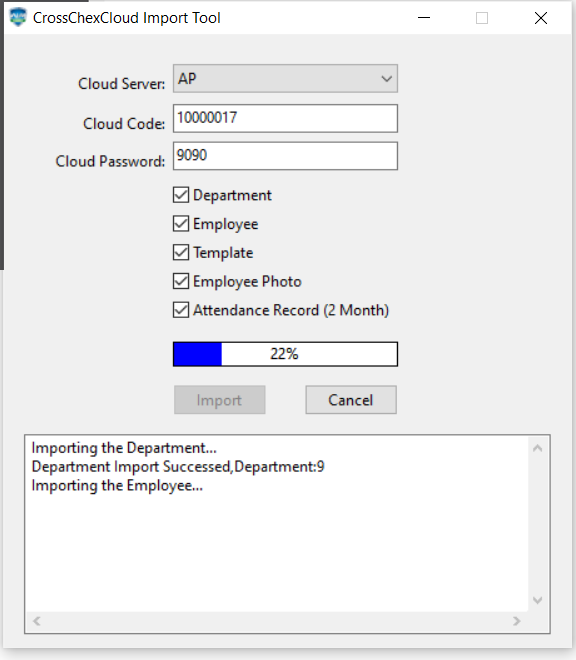Cancel the running import
The height and width of the screenshot is (660, 576).
[351, 400]
